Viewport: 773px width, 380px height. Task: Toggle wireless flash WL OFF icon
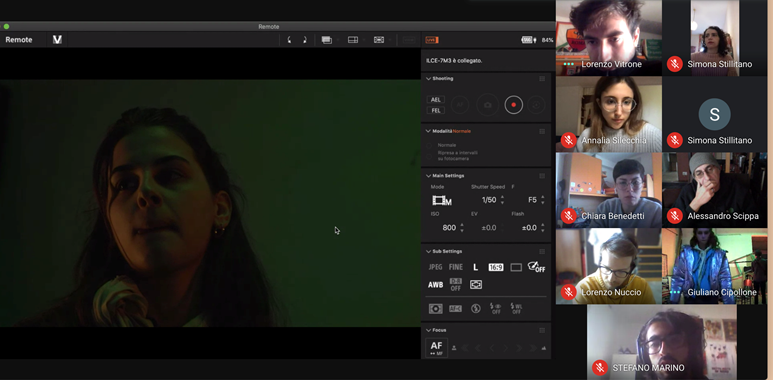click(x=516, y=309)
